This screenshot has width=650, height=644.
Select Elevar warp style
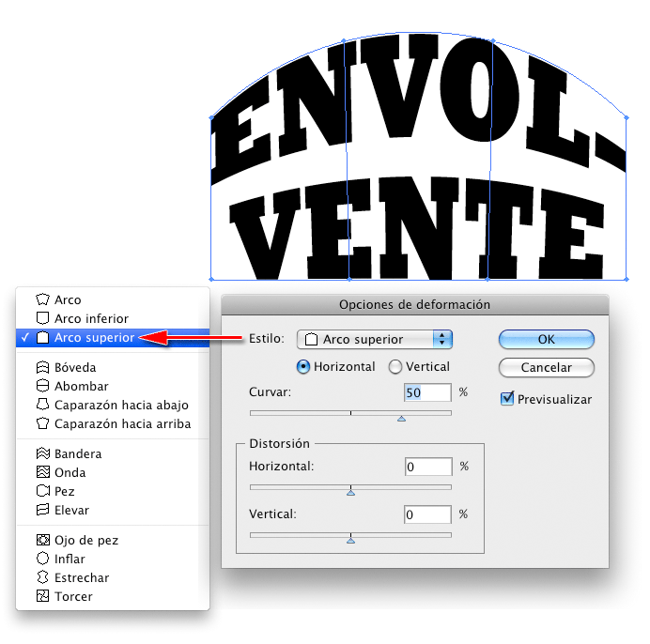pyautogui.click(x=113, y=510)
